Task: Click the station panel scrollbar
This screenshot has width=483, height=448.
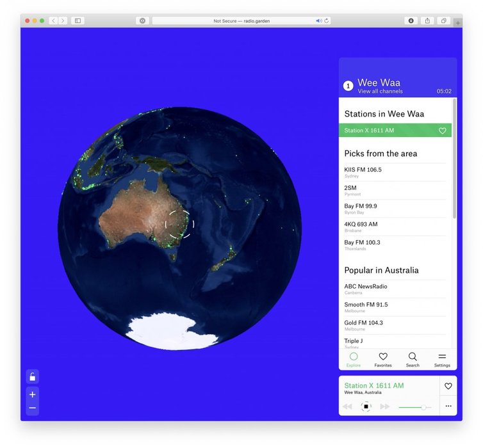Action: 454,159
